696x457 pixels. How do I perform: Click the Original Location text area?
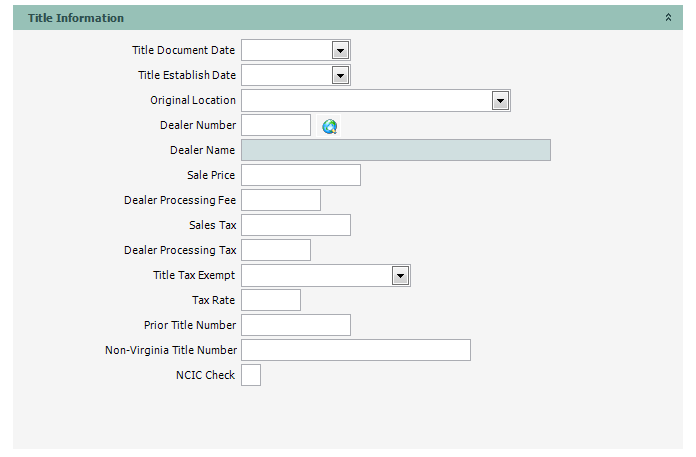[366, 100]
